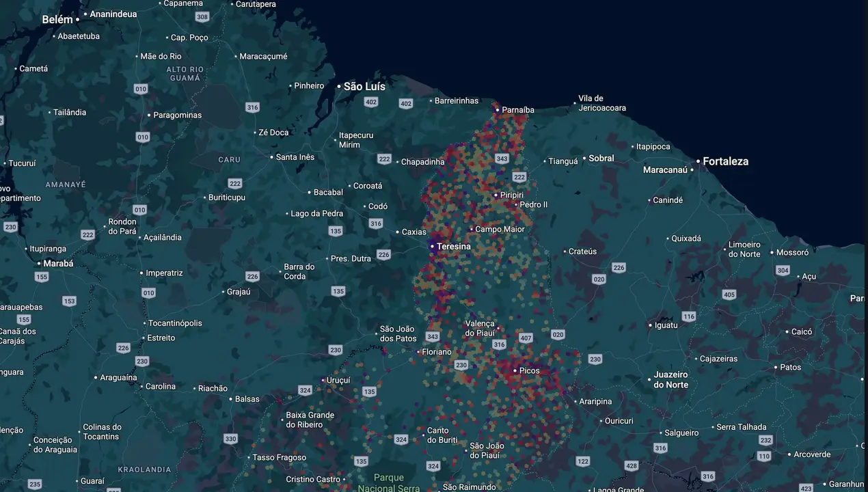Click the Mossoró label
This screenshot has height=492, width=868.
[793, 253]
